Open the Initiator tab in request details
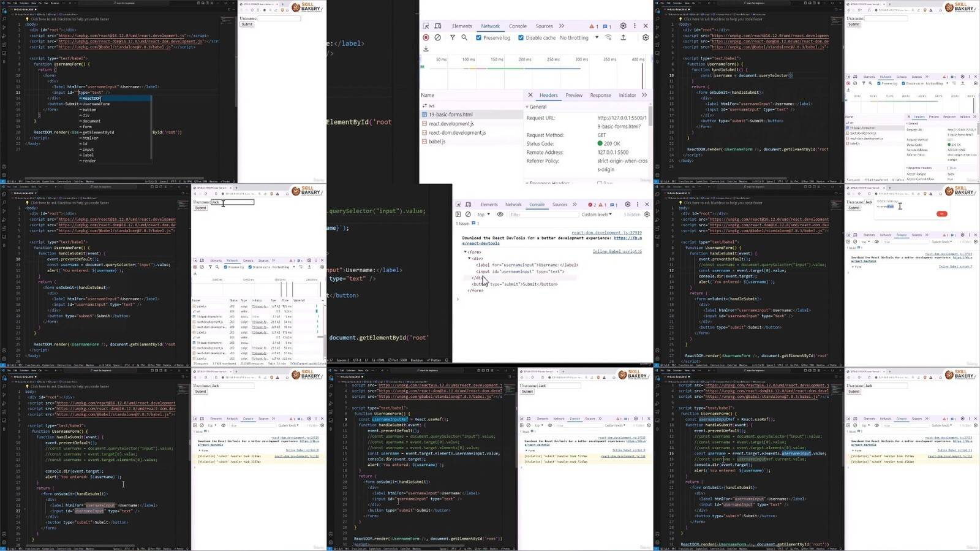 pos(627,95)
